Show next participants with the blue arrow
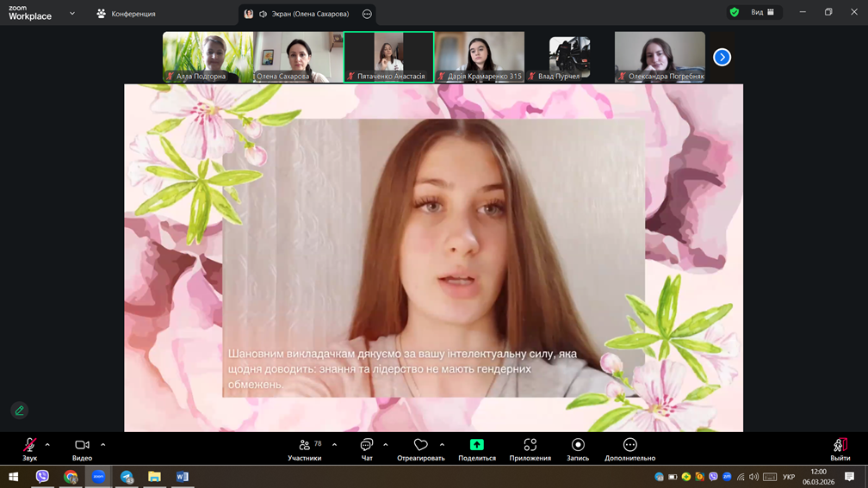Screen dimensions: 868x488 click(x=722, y=57)
